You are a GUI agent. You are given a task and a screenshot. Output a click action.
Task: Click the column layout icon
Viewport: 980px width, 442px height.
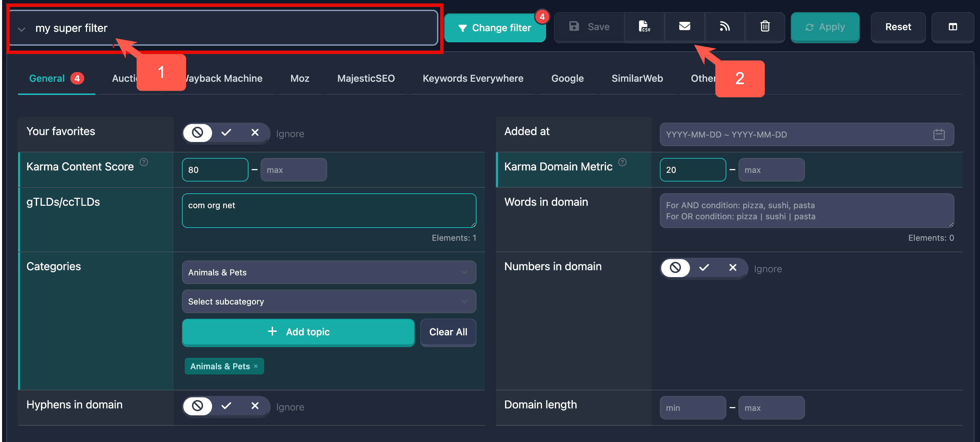(953, 27)
